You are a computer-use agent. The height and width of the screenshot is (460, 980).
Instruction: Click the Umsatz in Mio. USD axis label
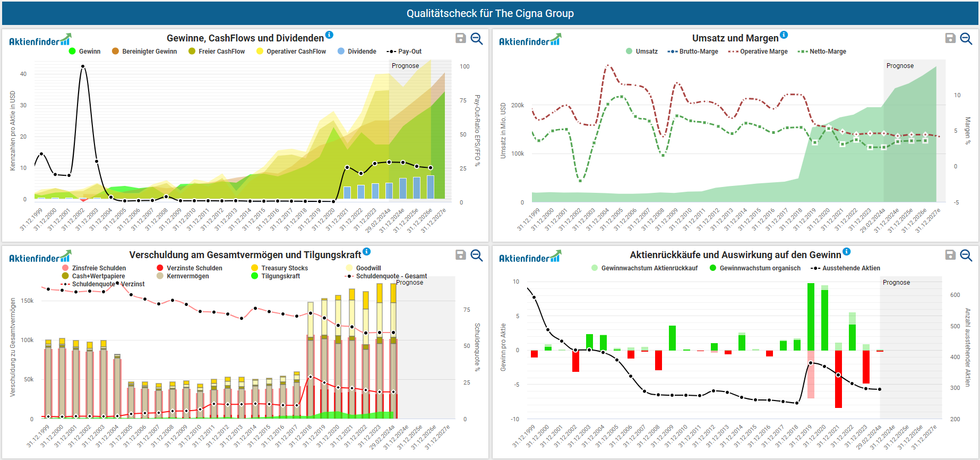[x=503, y=131]
